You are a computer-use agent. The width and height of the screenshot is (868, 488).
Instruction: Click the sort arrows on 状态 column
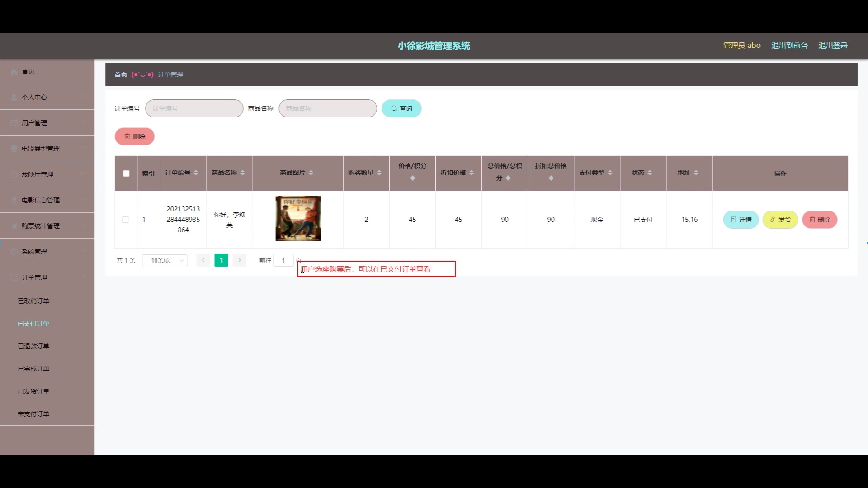pos(650,173)
